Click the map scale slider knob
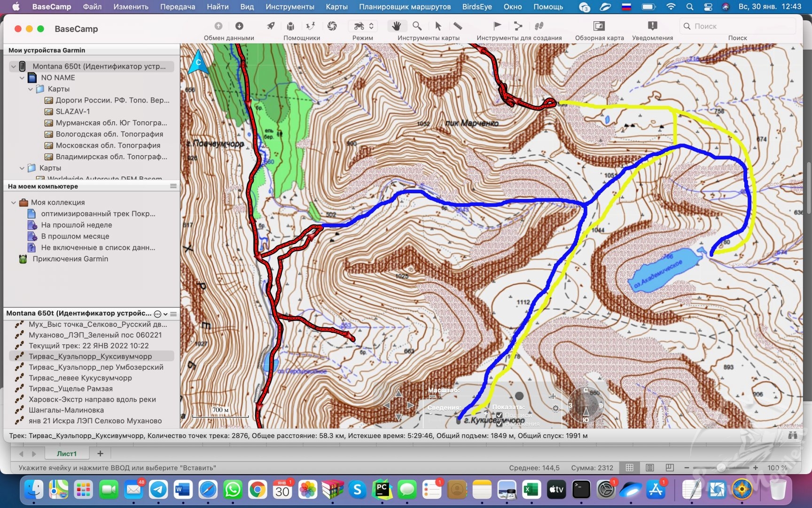Viewport: 812px width, 508px height. [519, 396]
